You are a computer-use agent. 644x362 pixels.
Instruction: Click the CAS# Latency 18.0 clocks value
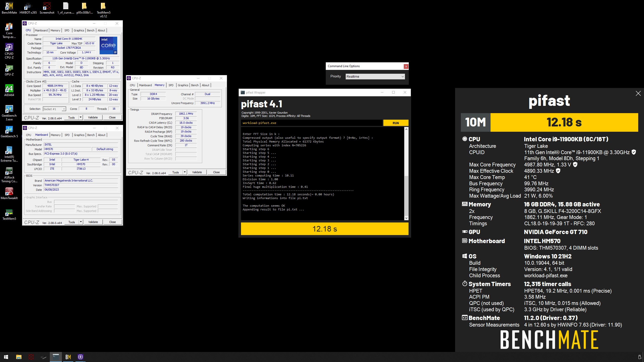coord(186,123)
